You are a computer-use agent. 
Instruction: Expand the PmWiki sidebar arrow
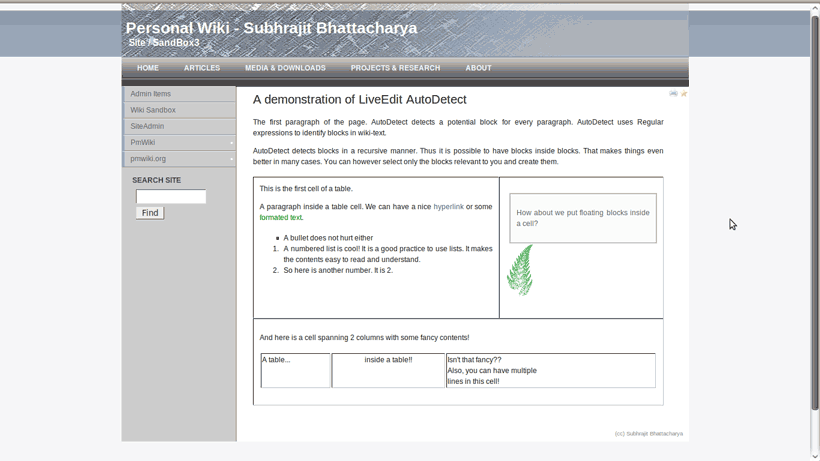231,143
